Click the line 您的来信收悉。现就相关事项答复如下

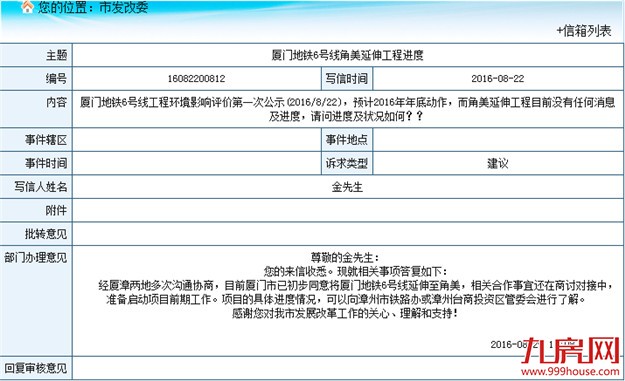[355, 272]
